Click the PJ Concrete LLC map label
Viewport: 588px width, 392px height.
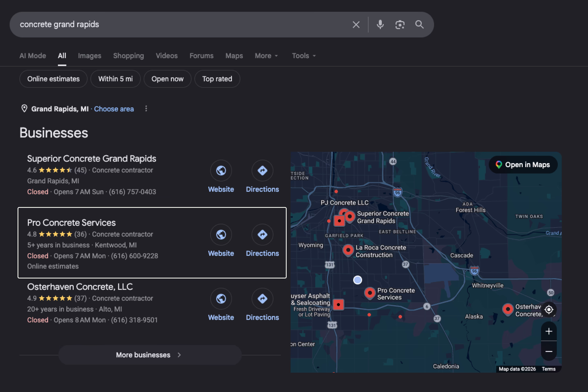click(x=344, y=203)
